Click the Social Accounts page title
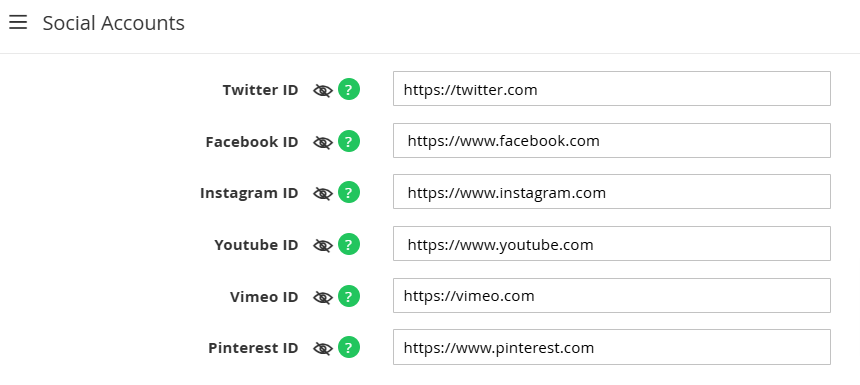Viewport: 860px width, 385px height. (x=114, y=23)
